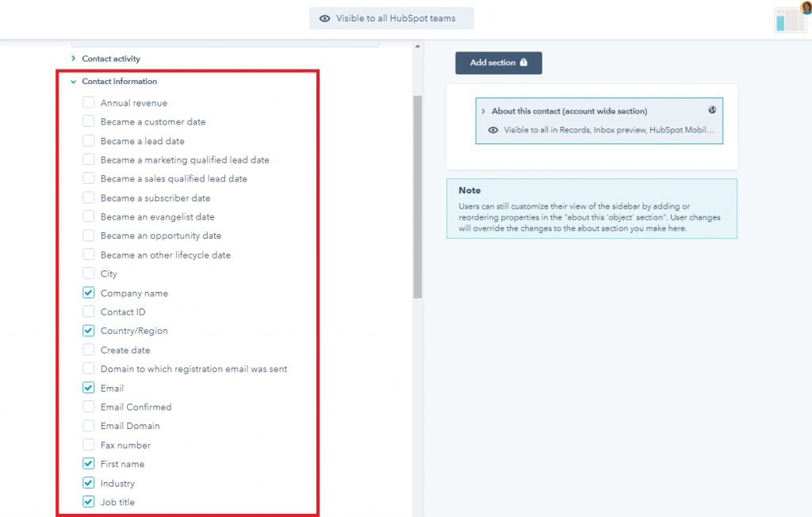Check Became an opportunity date checkbox

tap(89, 236)
